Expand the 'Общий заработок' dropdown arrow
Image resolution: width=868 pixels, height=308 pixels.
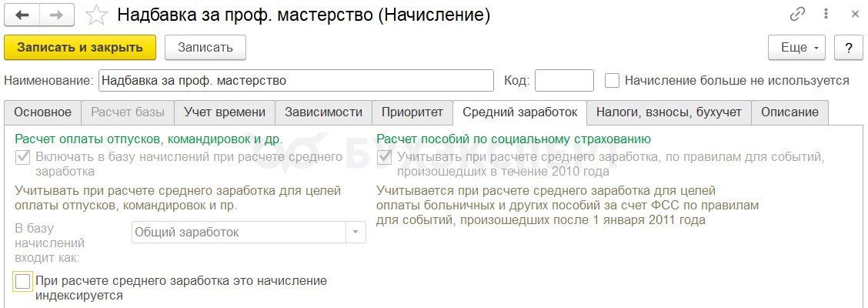tap(356, 232)
